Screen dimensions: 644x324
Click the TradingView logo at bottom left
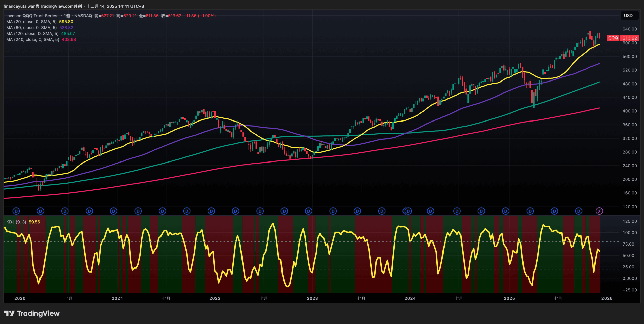(x=32, y=313)
